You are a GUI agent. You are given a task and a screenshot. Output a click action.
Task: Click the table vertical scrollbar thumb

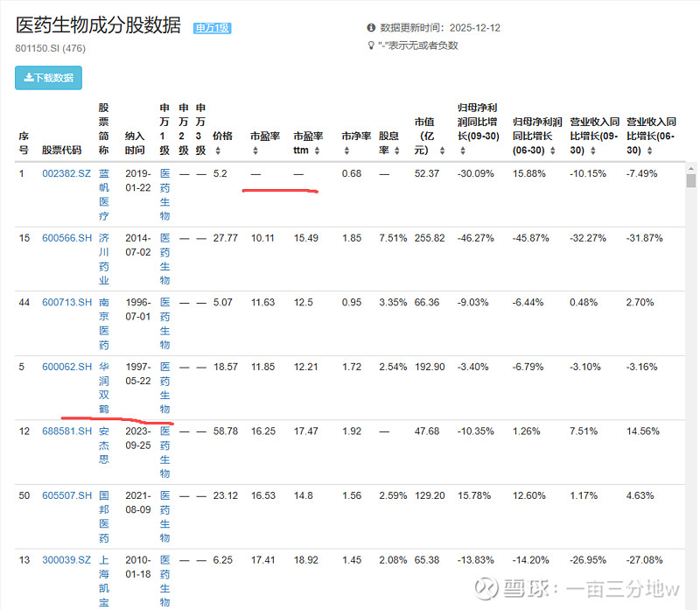(691, 181)
